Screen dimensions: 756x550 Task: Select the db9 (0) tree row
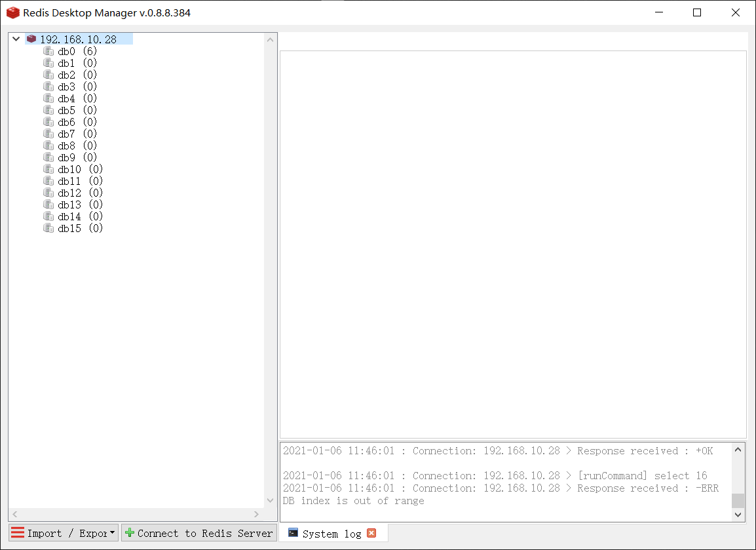(x=77, y=158)
